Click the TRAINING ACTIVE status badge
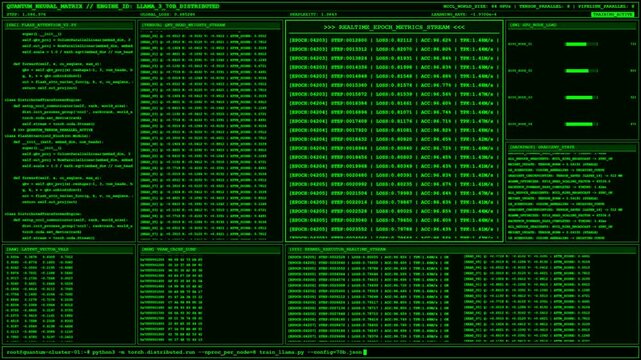This screenshot has height=360, width=641. point(613,14)
